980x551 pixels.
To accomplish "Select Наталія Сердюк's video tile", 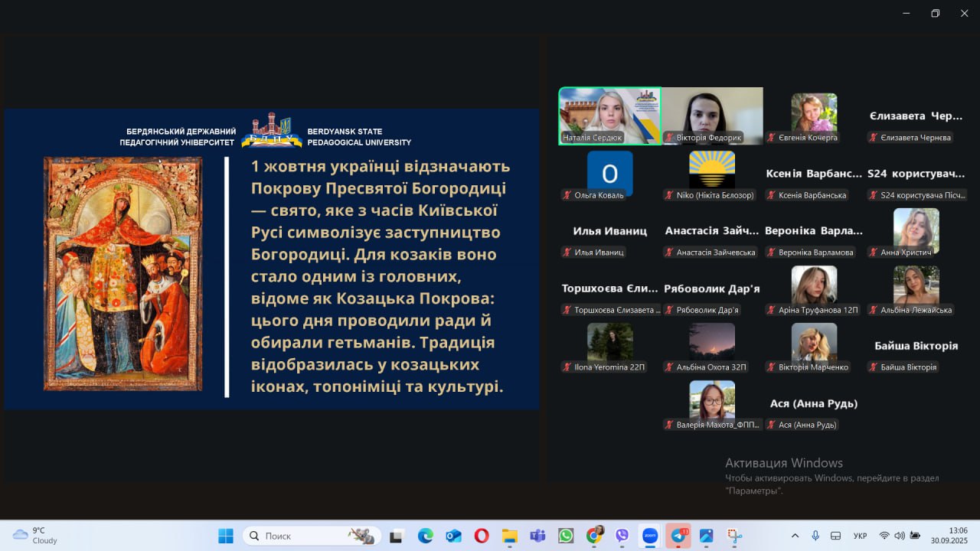I will click(609, 116).
